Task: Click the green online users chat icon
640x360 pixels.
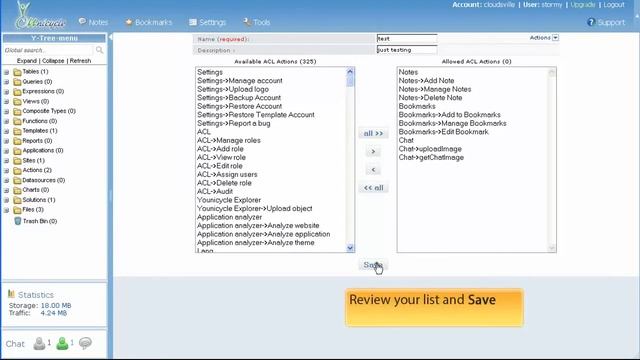Action: (62, 343)
